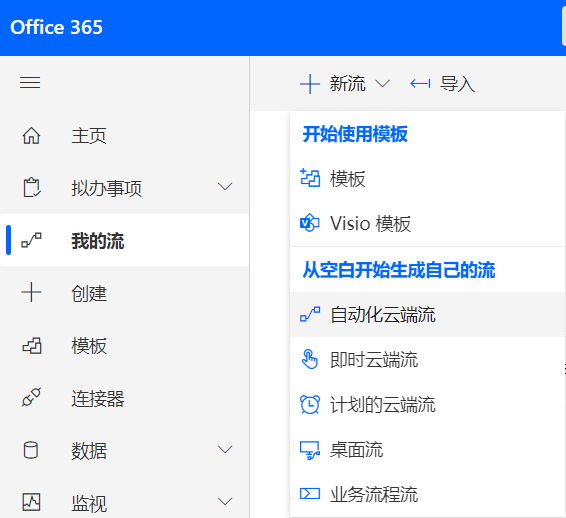The height and width of the screenshot is (518, 566).
Task: Click the import arrow icon
Action: [420, 84]
